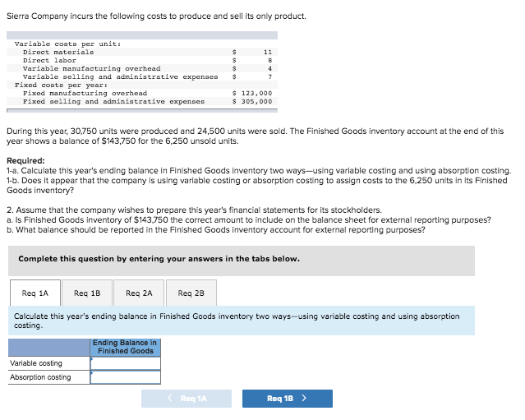Click 'Complete this question' instruction text

[x=159, y=259]
